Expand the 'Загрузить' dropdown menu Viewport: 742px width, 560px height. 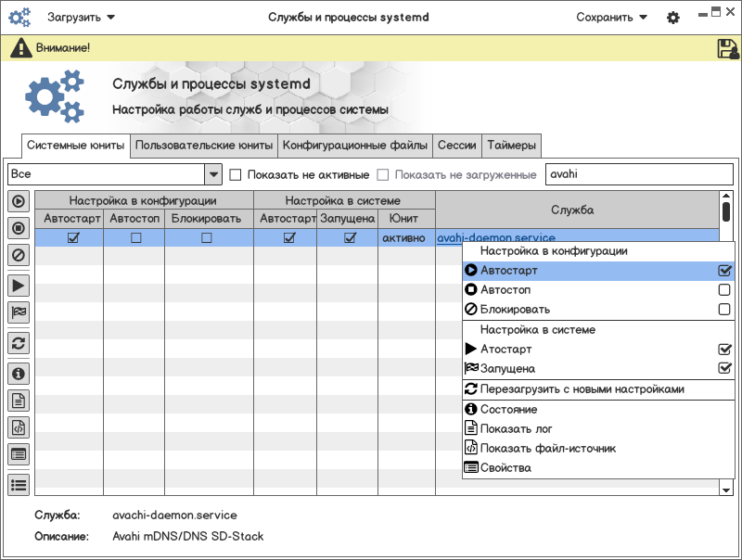click(82, 18)
